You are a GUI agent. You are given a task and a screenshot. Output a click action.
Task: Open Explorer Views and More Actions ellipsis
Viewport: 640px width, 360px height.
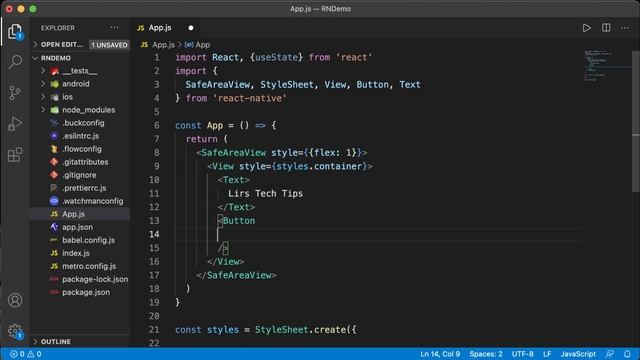click(x=114, y=28)
